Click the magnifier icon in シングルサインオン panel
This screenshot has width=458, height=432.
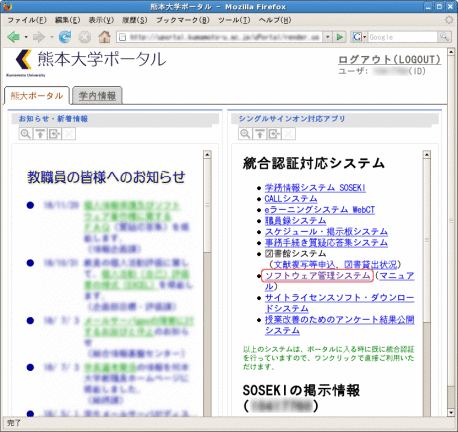coord(245,134)
